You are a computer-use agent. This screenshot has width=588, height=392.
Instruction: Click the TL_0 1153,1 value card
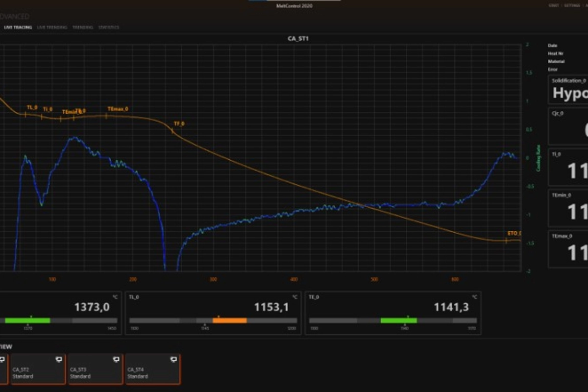(213, 313)
